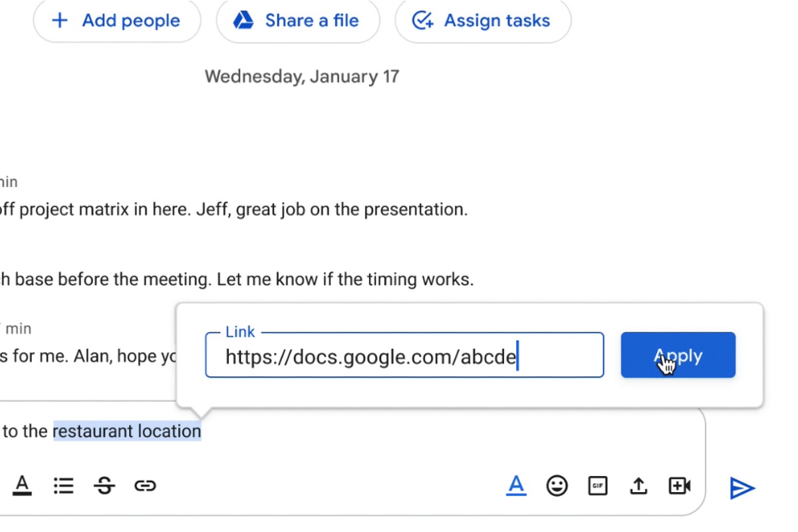Click the Google Drive icon beside Share a file
The height and width of the screenshot is (532, 798).
(x=243, y=21)
